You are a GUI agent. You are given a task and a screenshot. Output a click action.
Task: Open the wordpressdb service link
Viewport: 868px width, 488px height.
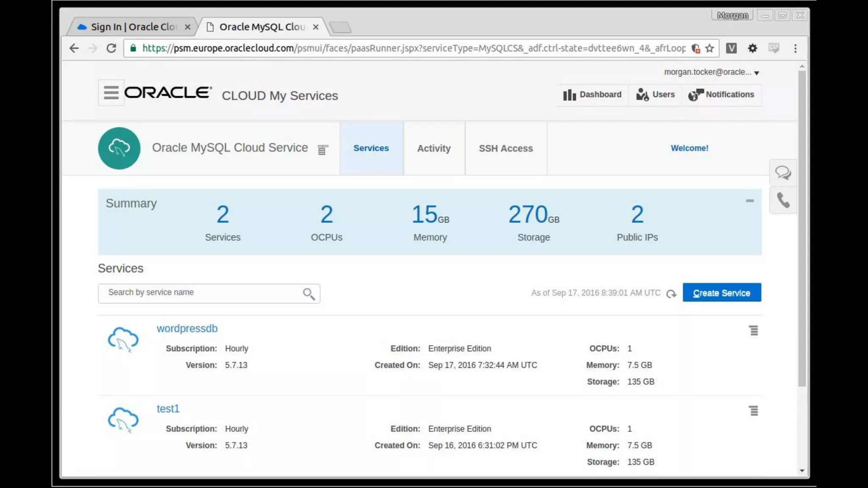click(x=187, y=328)
